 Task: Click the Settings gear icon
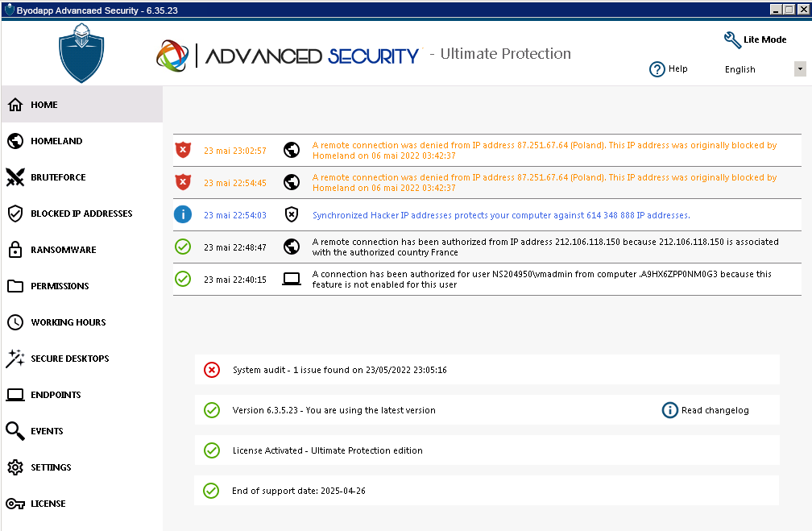tap(15, 467)
